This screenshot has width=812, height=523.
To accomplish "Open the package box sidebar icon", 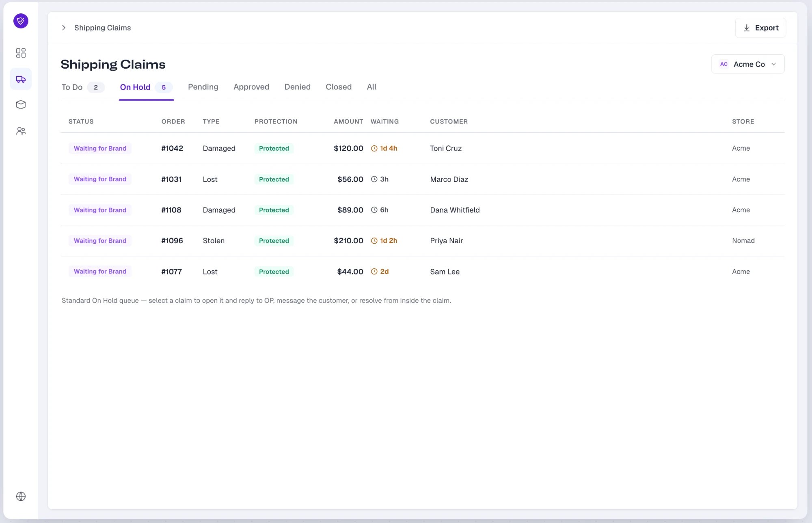I will tap(21, 105).
